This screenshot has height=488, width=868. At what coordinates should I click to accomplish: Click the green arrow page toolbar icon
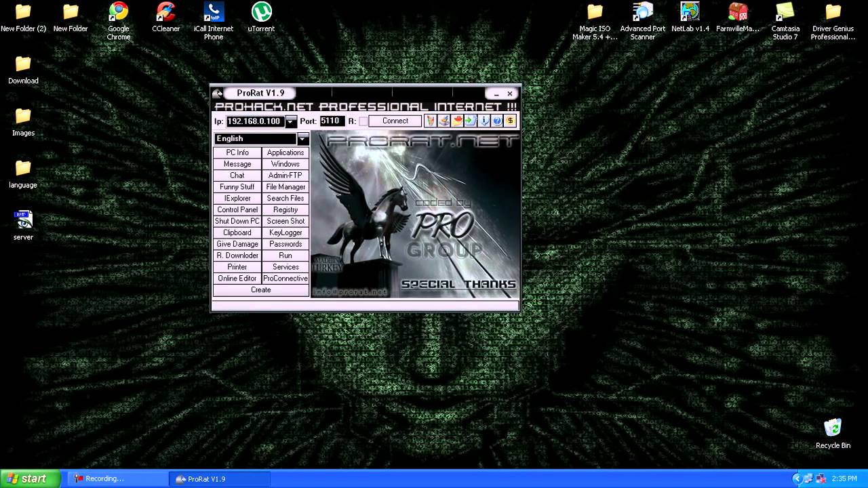click(471, 121)
